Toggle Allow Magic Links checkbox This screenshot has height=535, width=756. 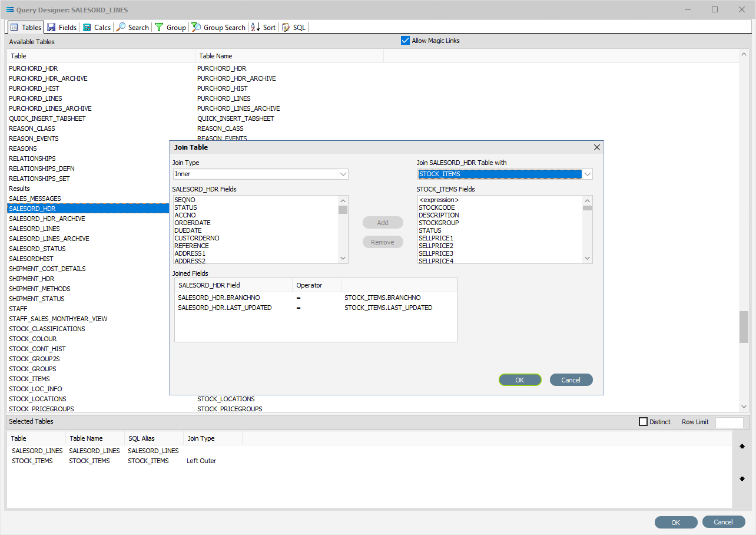(405, 41)
